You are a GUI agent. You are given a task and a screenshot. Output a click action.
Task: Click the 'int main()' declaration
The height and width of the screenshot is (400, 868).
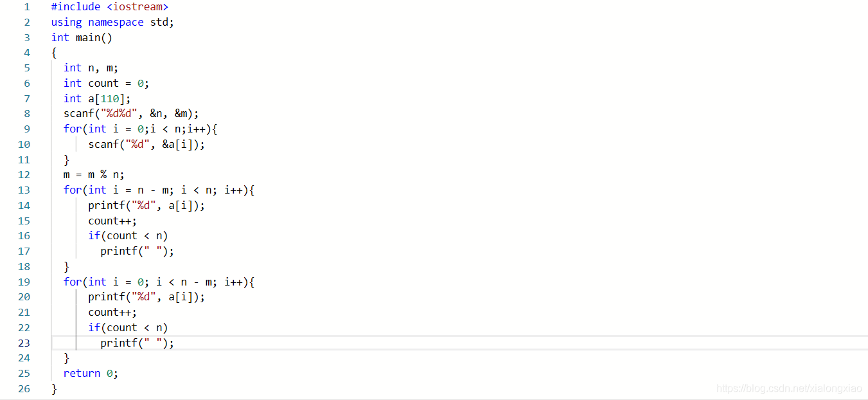coord(82,37)
